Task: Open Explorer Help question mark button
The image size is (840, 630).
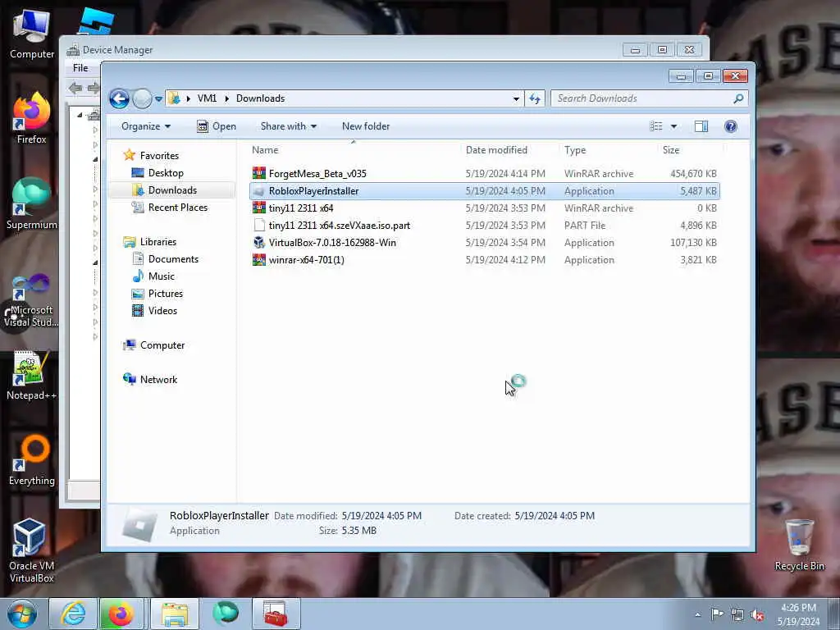Action: (731, 126)
